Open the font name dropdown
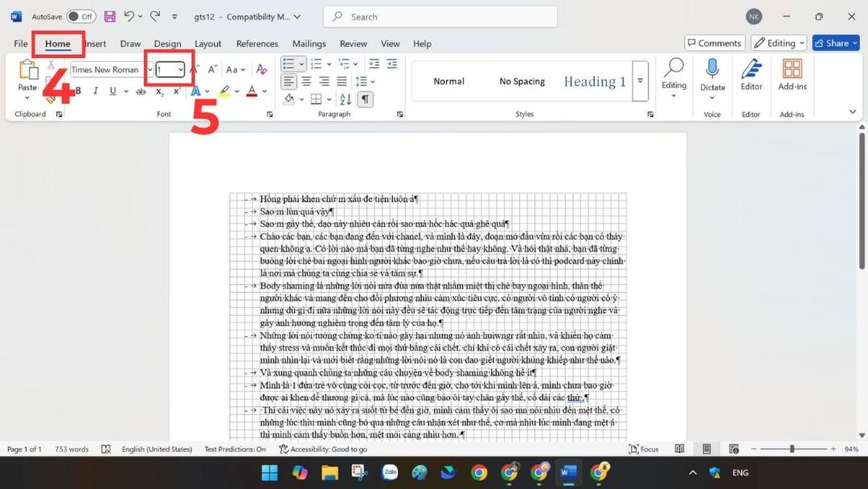 (x=149, y=69)
